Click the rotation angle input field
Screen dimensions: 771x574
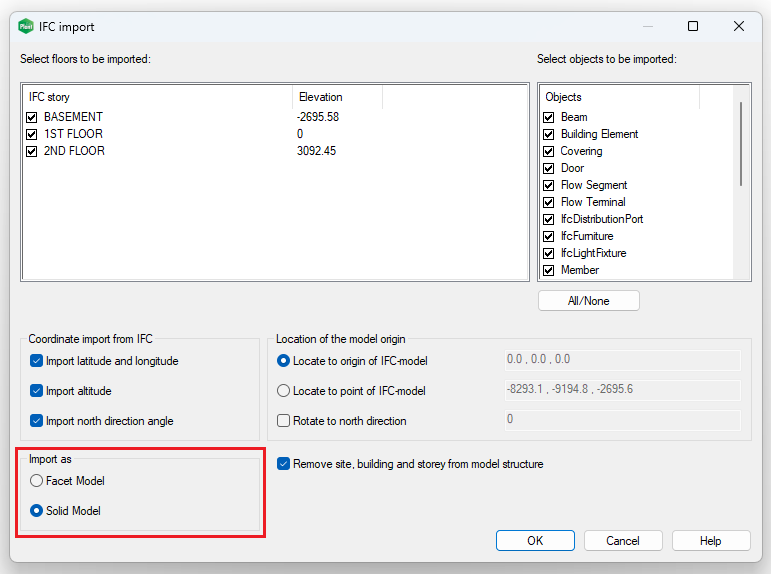click(622, 420)
